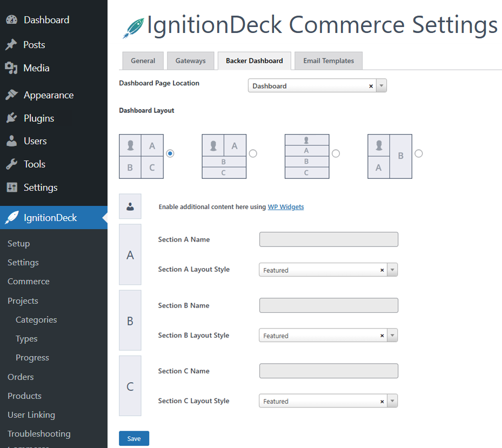Select the fully stacked rows layout radio
502x448 pixels.
[x=336, y=153]
